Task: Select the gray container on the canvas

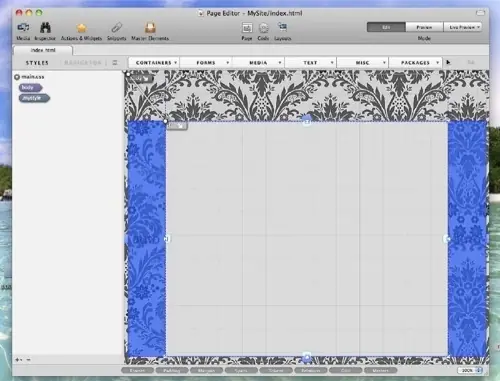Action: click(307, 239)
